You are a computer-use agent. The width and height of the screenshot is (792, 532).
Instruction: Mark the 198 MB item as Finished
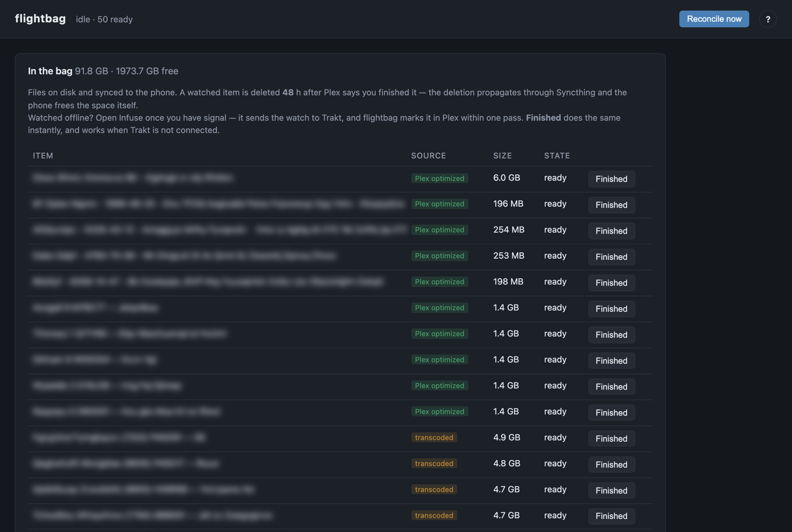tap(611, 283)
